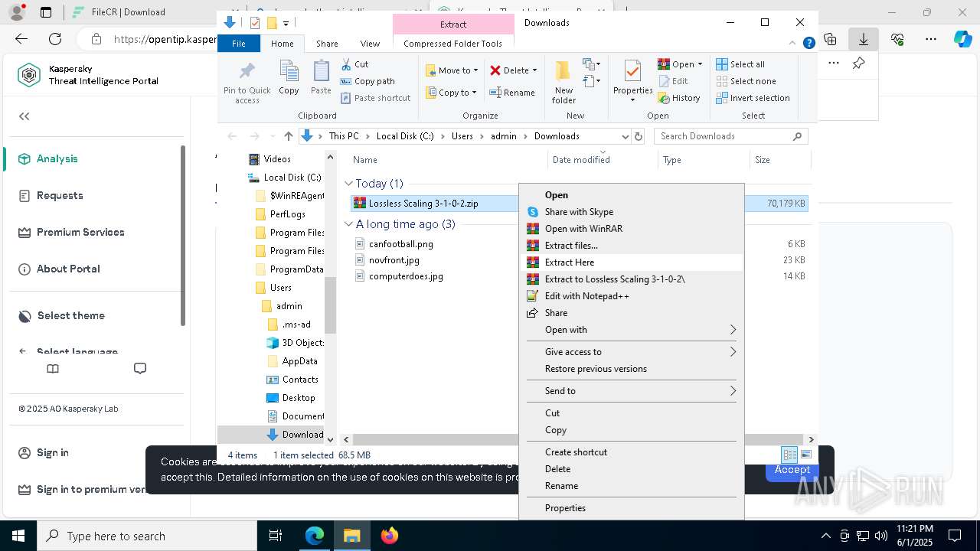Click Sign in on Kaspersky portal
980x551 pixels.
pos(53,453)
